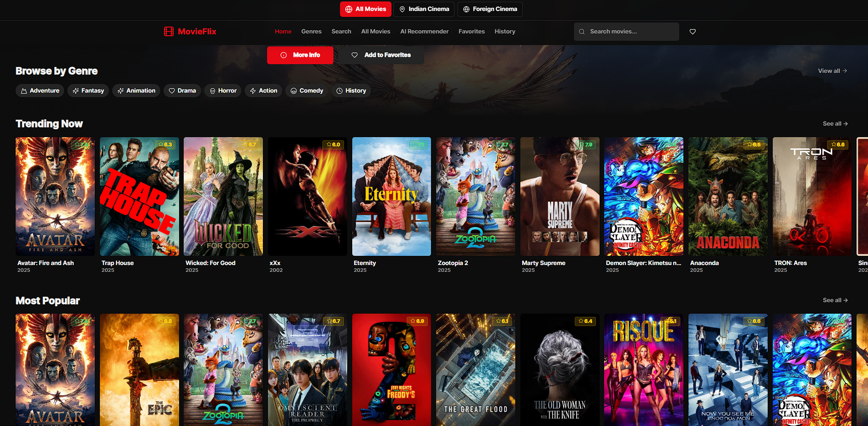Click the heart icon in the navbar

point(692,32)
